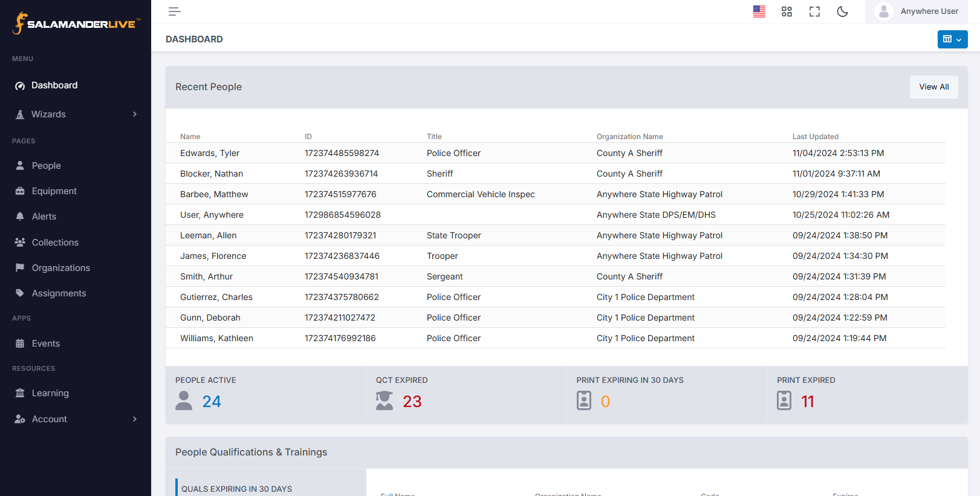Click the Alerts bell icon
980x496 pixels.
click(20, 216)
